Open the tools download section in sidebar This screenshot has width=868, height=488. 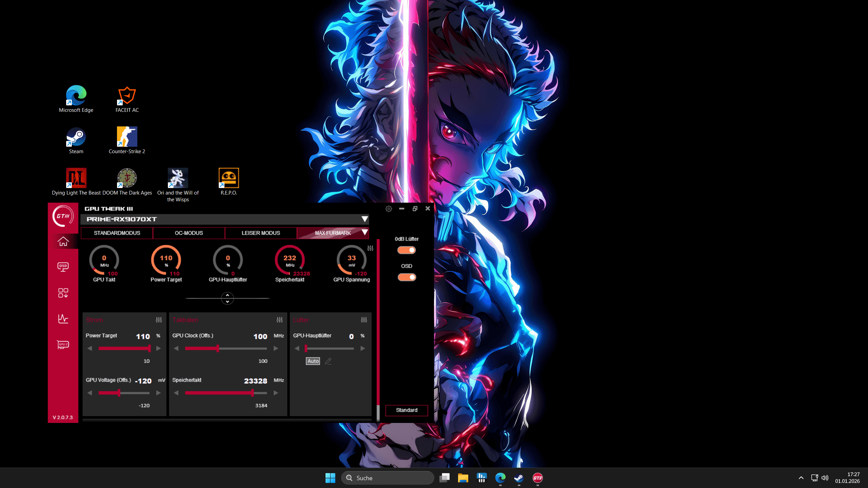click(63, 293)
